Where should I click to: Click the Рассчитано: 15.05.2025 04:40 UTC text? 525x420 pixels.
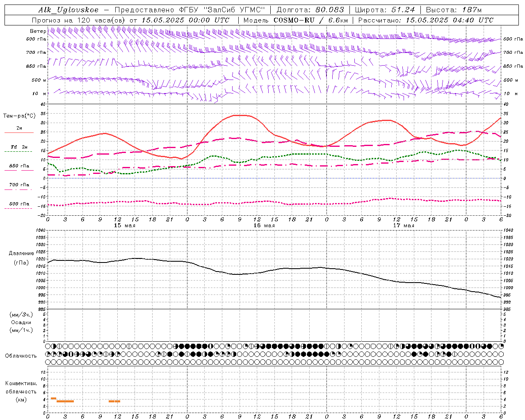tap(426, 20)
